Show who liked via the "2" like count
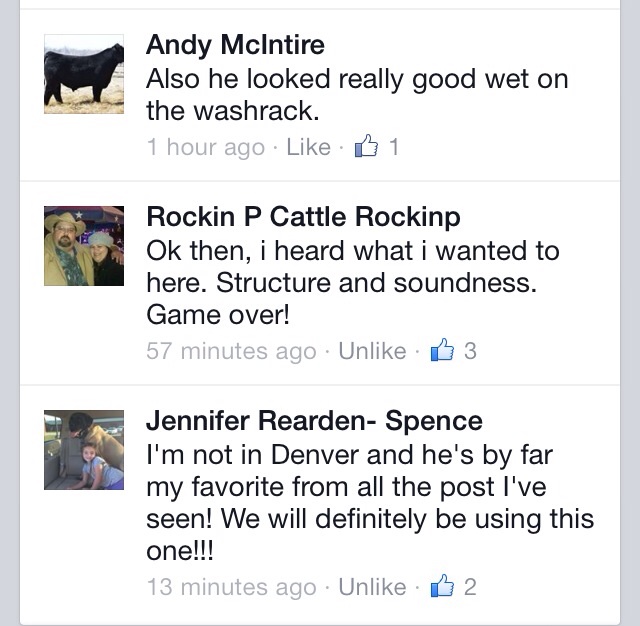Viewport: 640px width, 626px height. (x=470, y=587)
